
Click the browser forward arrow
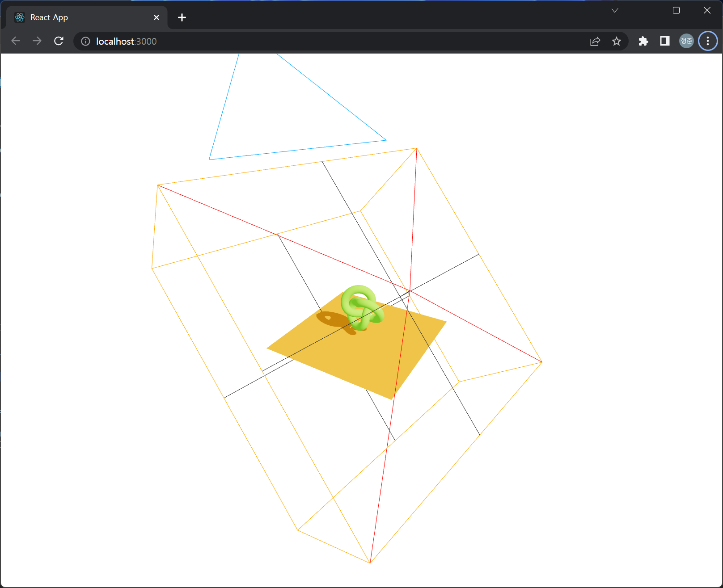37,41
